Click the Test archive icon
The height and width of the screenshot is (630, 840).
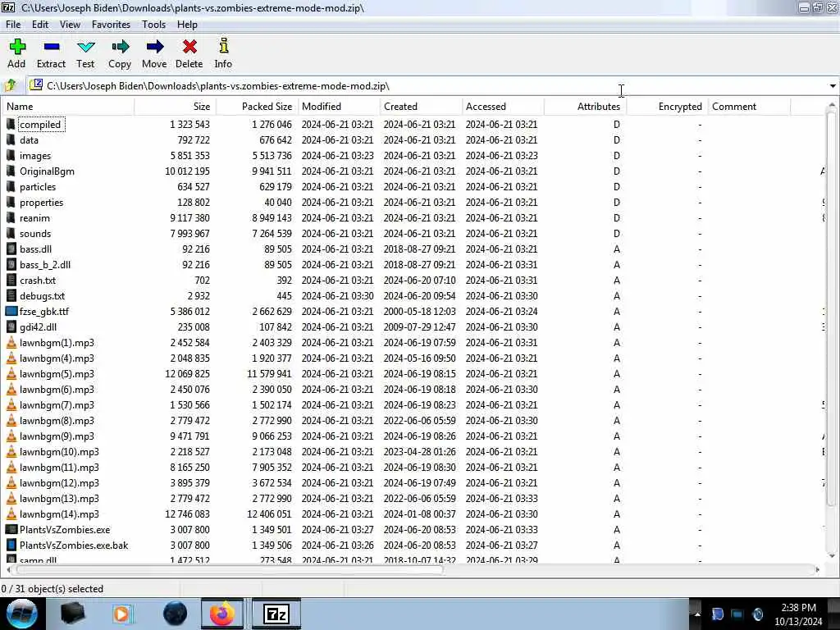tap(85, 47)
